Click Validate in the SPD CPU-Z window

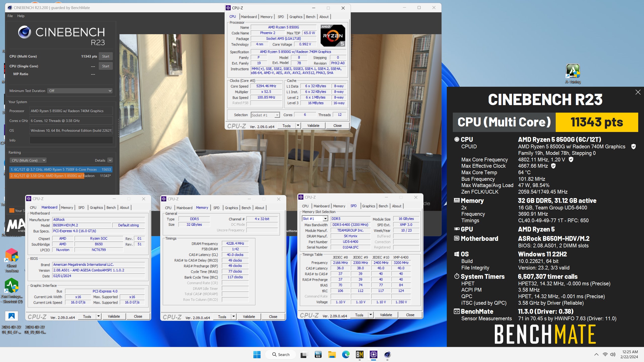click(x=386, y=315)
